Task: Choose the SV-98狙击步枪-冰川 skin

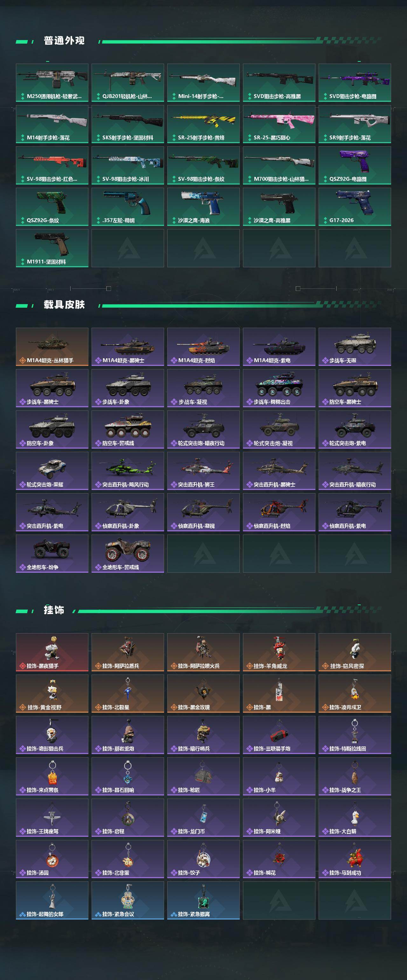Action: pyautogui.click(x=128, y=165)
